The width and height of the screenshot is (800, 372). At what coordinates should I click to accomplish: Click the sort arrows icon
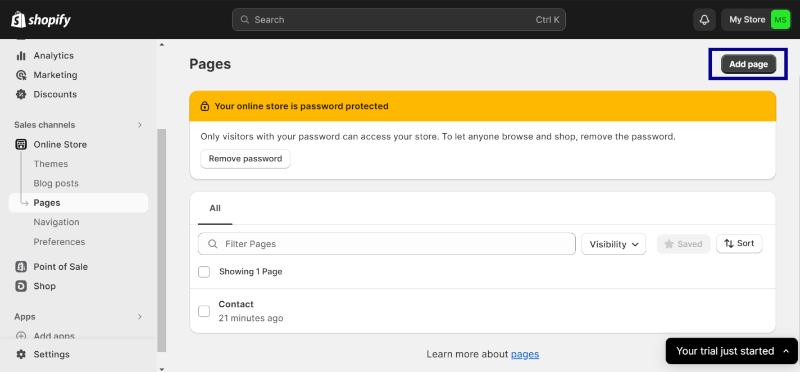click(729, 243)
